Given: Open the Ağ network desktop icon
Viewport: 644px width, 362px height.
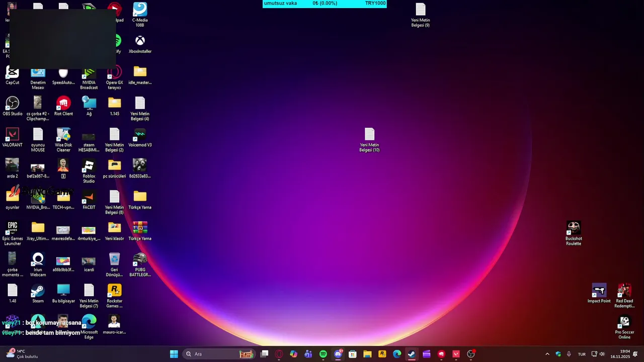Looking at the screenshot, I should [x=89, y=106].
